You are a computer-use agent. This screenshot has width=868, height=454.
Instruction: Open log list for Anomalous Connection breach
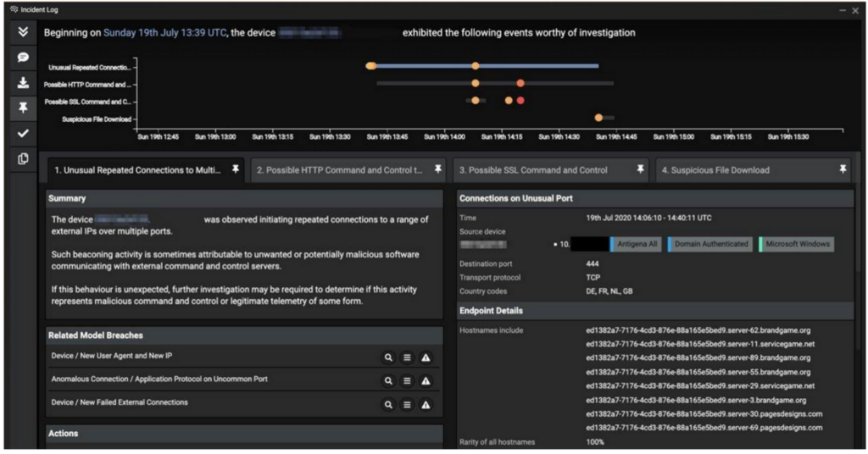point(407,381)
